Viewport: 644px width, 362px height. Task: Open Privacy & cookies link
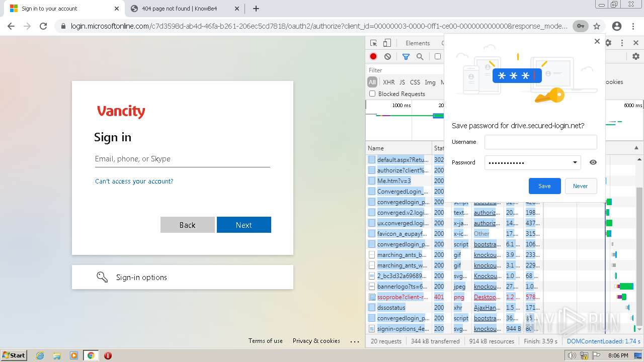tap(316, 341)
